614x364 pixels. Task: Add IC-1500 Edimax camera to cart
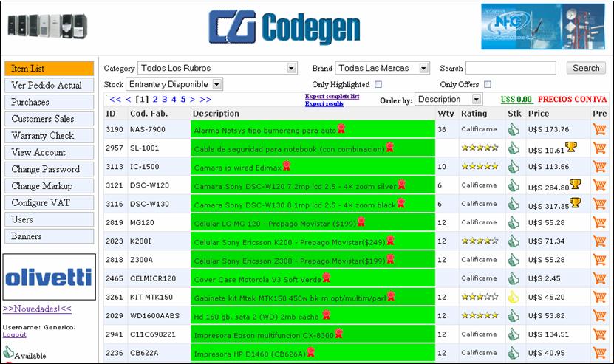(x=599, y=166)
